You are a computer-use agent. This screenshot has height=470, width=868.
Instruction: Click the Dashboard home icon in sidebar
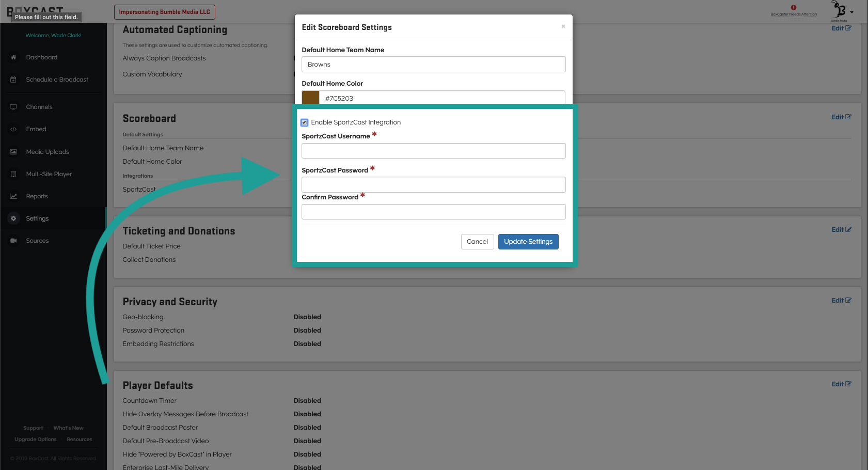pyautogui.click(x=13, y=57)
